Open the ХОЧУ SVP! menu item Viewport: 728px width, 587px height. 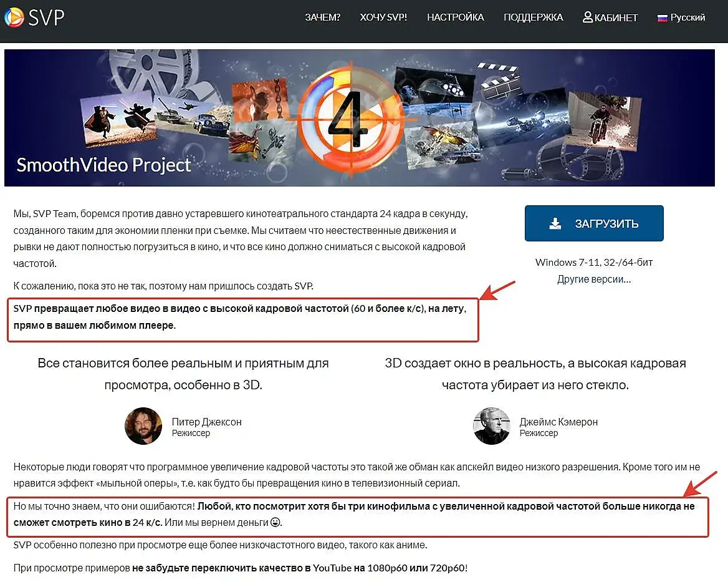pos(383,17)
